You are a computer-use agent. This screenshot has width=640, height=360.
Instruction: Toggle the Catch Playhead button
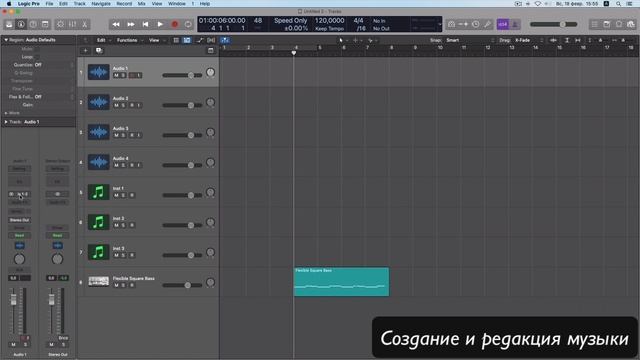click(225, 40)
